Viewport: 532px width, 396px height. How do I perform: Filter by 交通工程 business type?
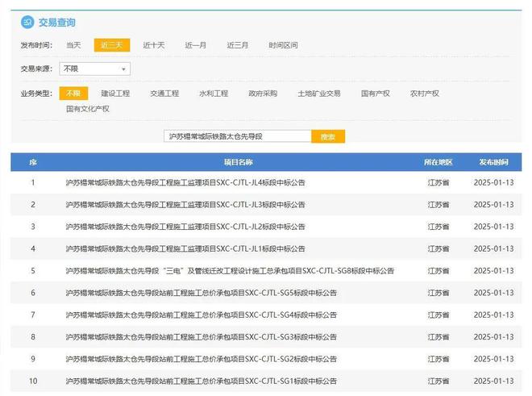click(x=164, y=94)
